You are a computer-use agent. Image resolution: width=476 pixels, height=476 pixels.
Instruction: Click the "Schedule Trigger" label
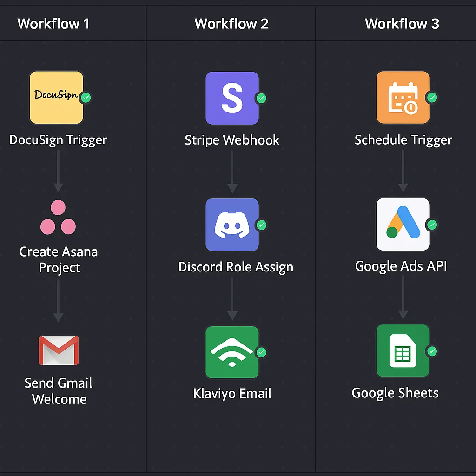403,140
